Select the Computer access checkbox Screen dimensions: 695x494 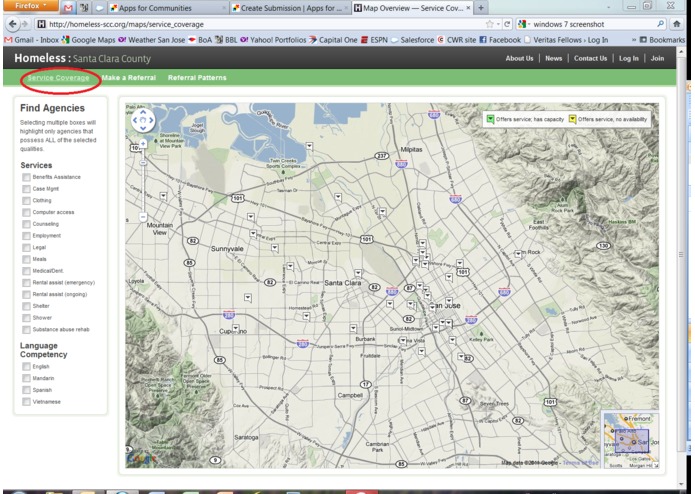coord(26,212)
